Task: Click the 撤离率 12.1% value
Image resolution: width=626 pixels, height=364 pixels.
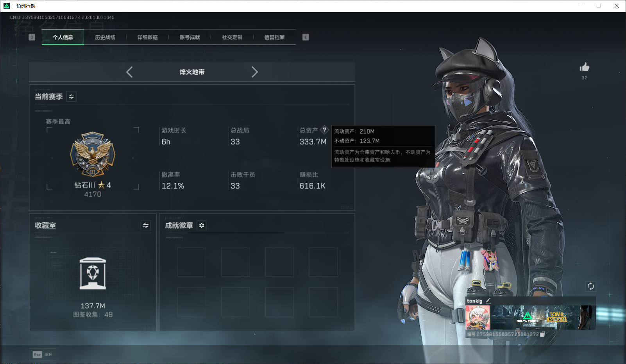Action: tap(173, 186)
